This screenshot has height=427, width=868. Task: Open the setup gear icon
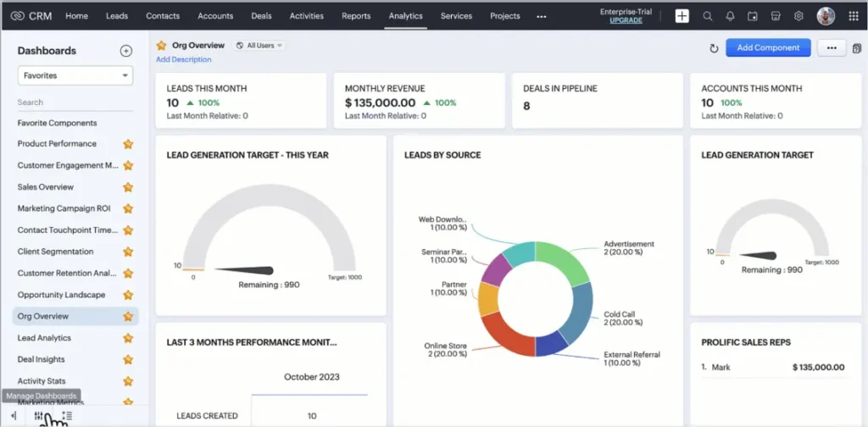(x=798, y=16)
